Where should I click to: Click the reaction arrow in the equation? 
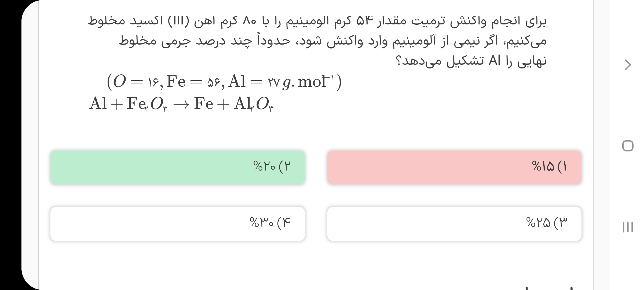coord(182,104)
